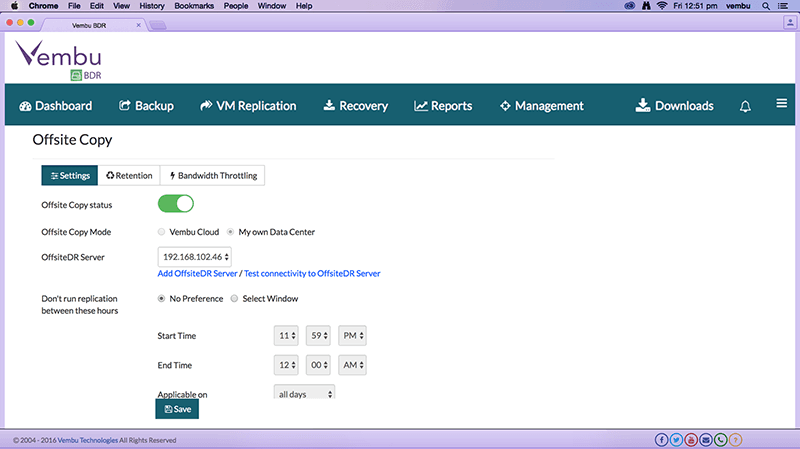
Task: Click the email envelope footer icon
Action: point(706,440)
